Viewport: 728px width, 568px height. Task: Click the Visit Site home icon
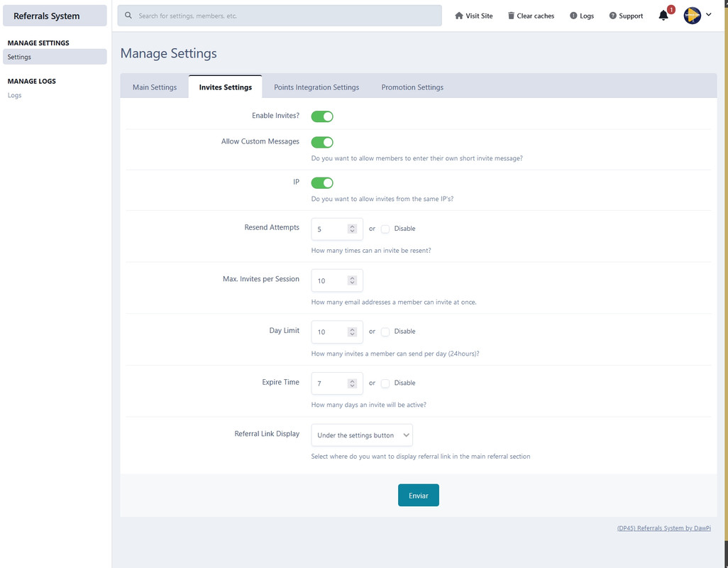(458, 16)
